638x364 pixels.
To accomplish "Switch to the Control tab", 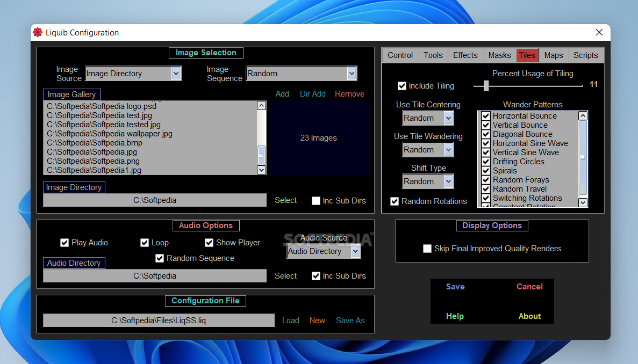I will (x=400, y=55).
